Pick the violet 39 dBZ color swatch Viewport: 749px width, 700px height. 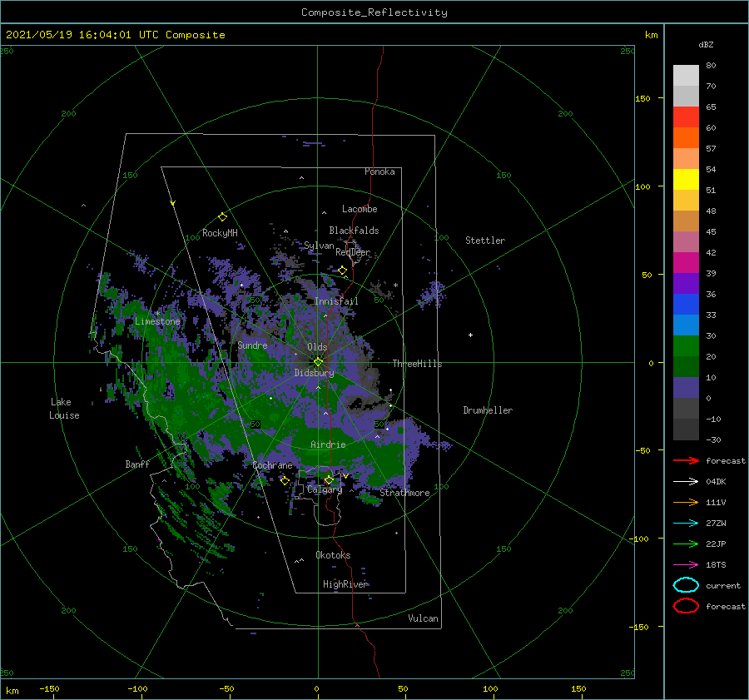(x=686, y=283)
